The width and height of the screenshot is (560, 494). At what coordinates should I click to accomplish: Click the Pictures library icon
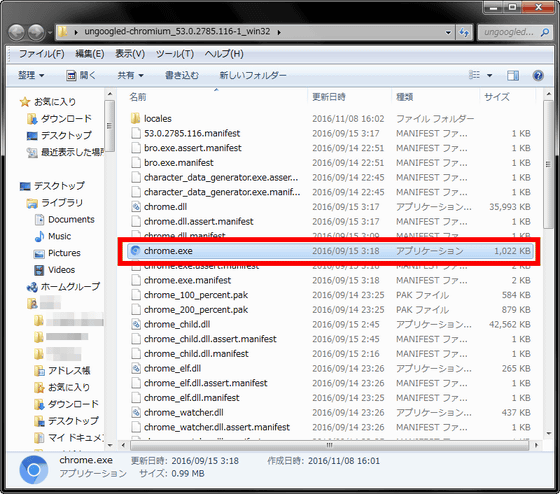39,253
